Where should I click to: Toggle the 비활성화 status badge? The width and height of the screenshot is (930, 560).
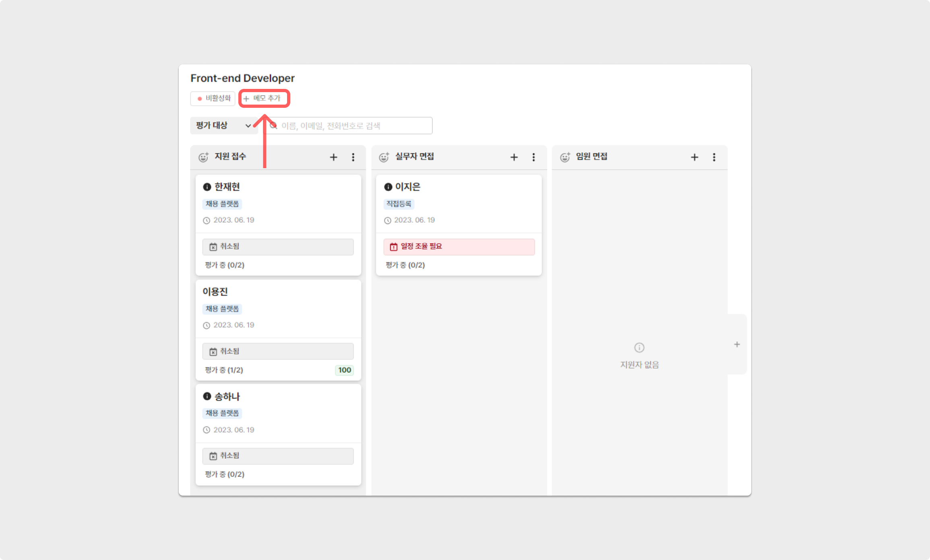[213, 99]
